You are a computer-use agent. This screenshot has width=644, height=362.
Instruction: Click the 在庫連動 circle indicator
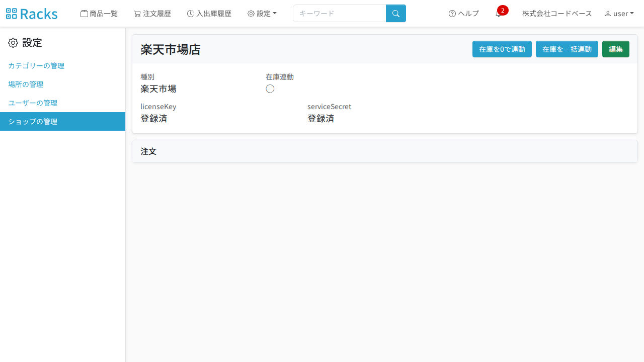(270, 89)
